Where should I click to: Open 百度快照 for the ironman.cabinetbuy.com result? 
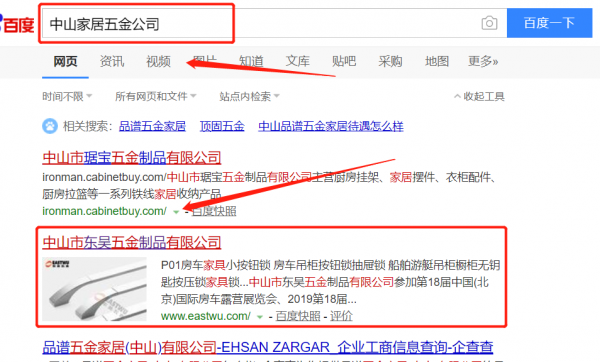tap(214, 211)
